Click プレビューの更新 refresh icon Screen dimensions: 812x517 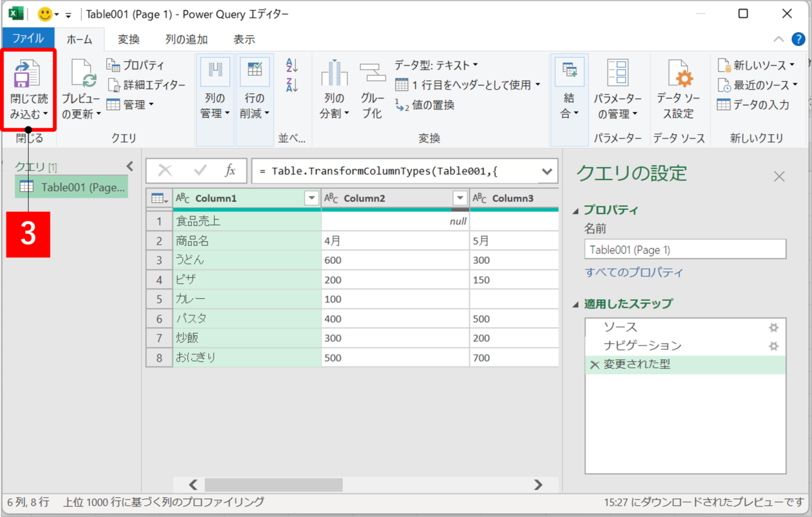click(x=84, y=73)
